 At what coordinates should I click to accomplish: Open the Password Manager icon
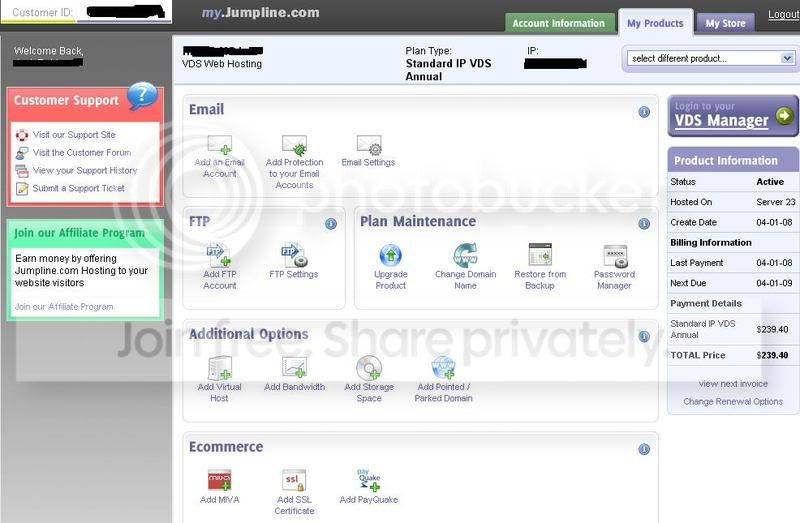[615, 256]
